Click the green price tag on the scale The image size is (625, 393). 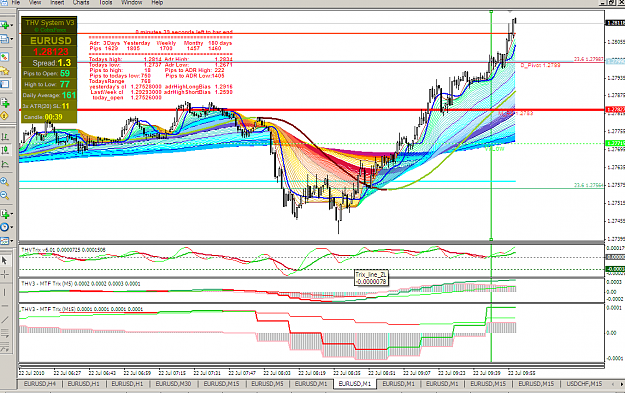(615, 143)
